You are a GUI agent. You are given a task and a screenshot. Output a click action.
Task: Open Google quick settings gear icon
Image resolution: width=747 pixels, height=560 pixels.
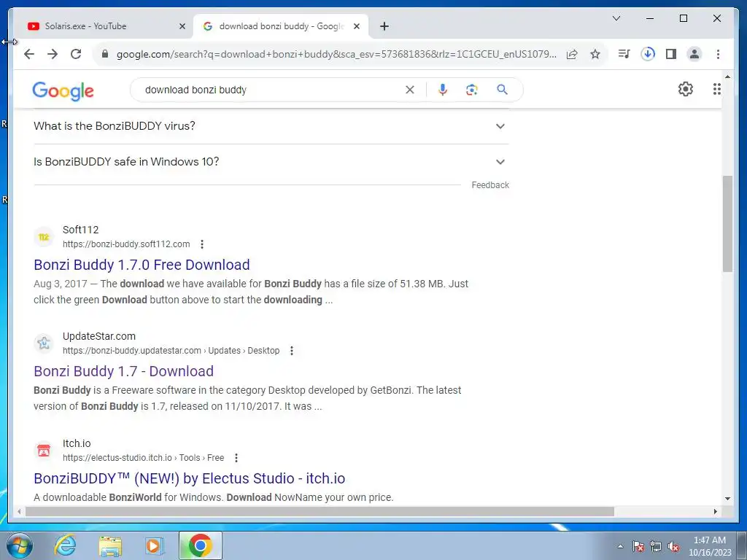(x=686, y=89)
